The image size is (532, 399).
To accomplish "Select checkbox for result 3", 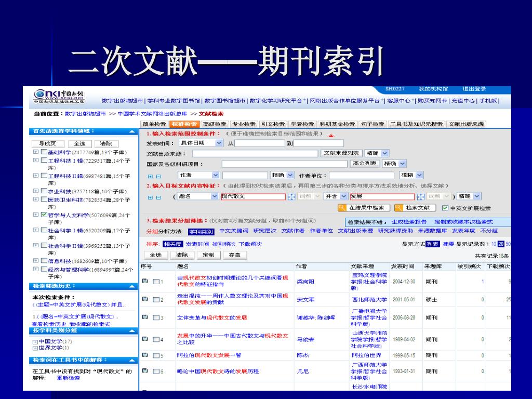I will [x=156, y=317].
